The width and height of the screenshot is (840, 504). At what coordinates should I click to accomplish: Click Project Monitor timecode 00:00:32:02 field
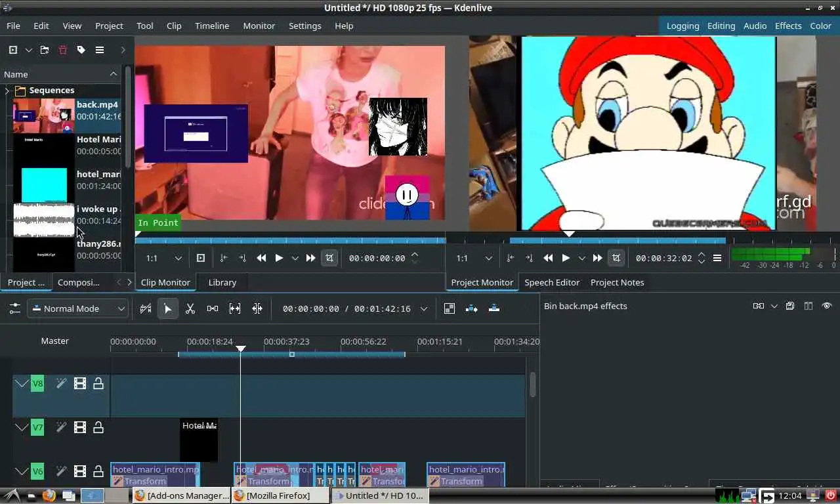point(664,258)
